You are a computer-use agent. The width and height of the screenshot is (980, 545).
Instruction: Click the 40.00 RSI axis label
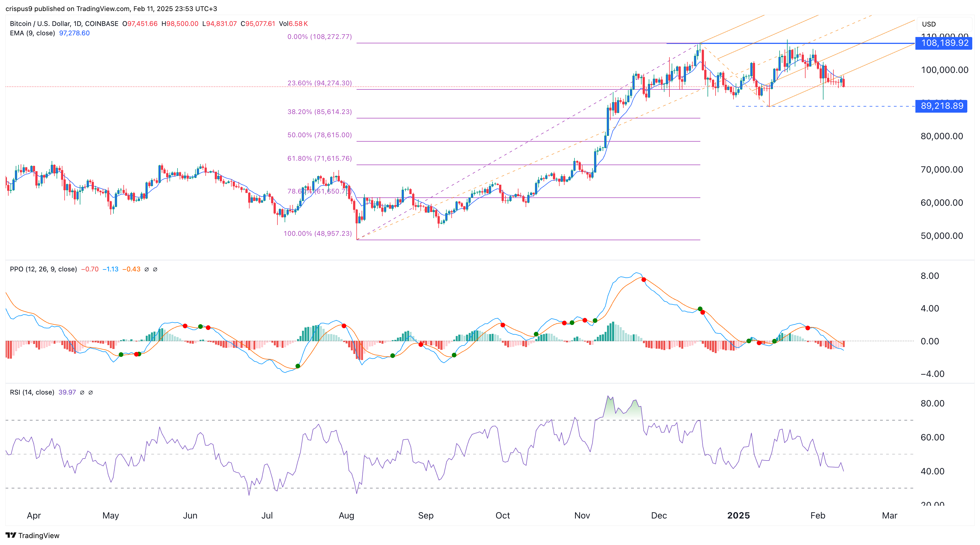[933, 471]
